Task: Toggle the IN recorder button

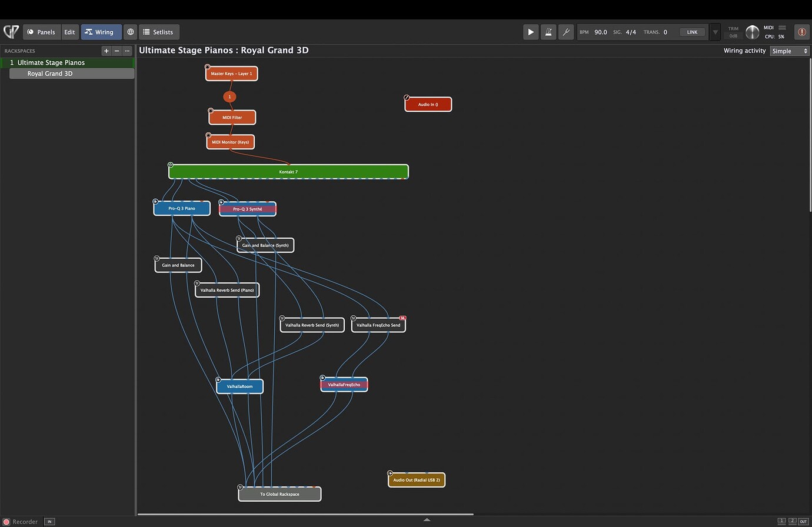Action: click(x=49, y=522)
